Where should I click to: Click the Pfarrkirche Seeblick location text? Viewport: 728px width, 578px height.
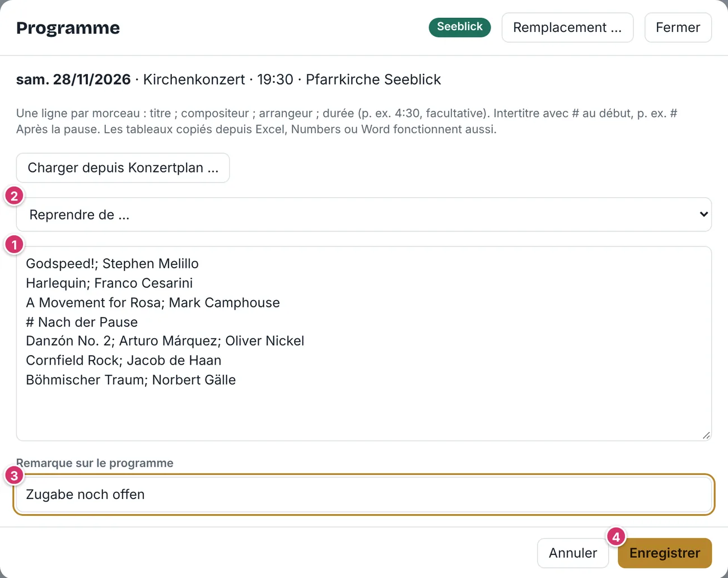click(374, 80)
